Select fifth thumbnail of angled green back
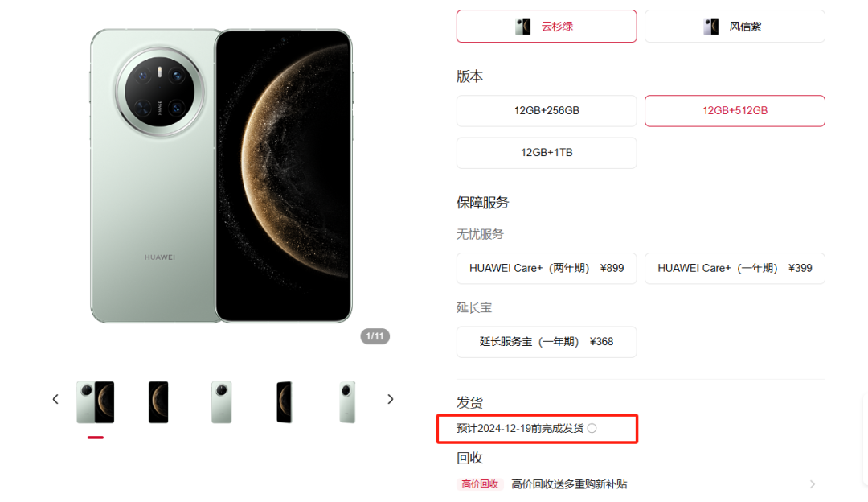Screen dimensions: 868x502 347,402
